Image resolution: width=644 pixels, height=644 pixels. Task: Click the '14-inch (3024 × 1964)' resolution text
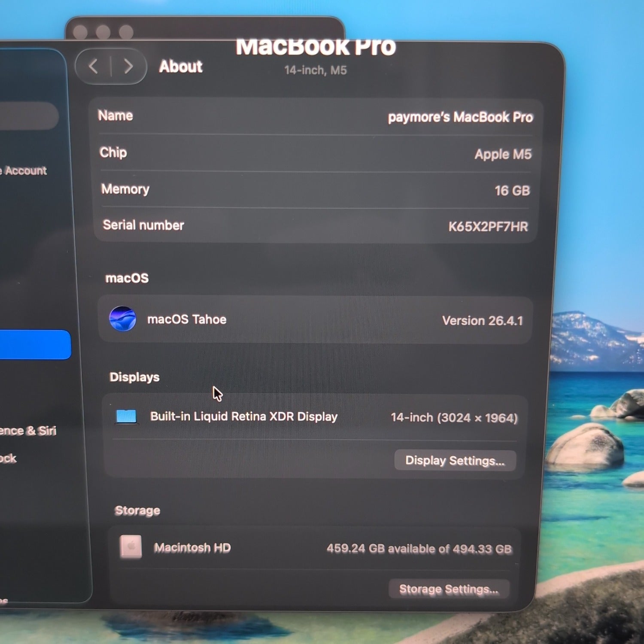tap(454, 418)
